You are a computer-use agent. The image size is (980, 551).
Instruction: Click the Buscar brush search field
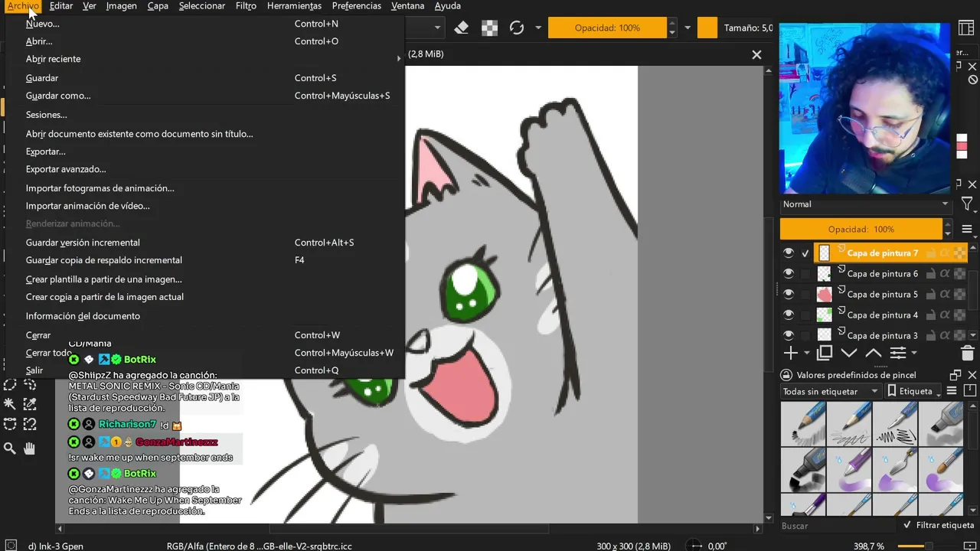tap(838, 526)
